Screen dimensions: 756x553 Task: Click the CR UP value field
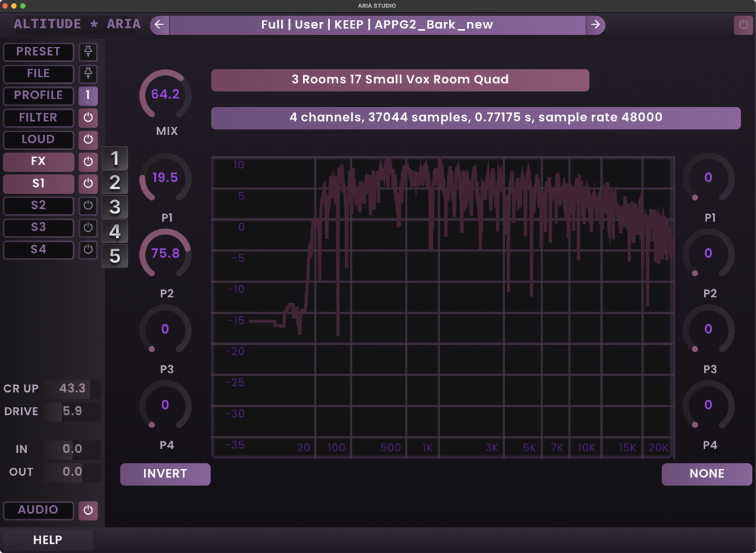[72, 388]
